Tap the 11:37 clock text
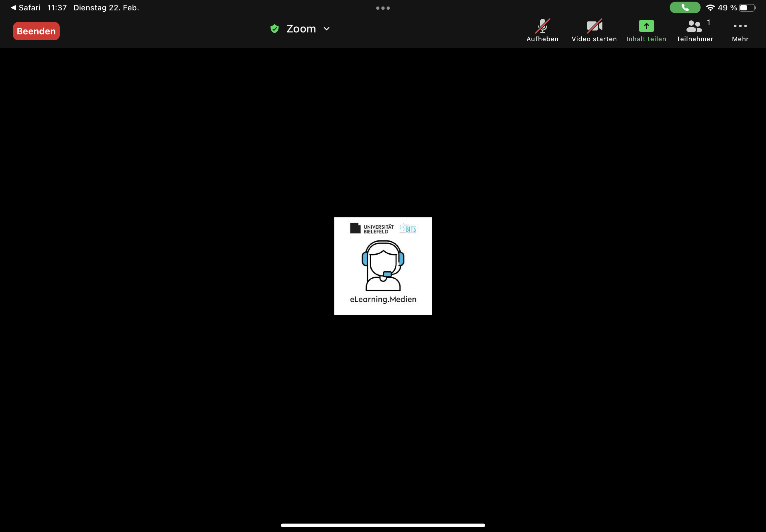 pyautogui.click(x=57, y=8)
